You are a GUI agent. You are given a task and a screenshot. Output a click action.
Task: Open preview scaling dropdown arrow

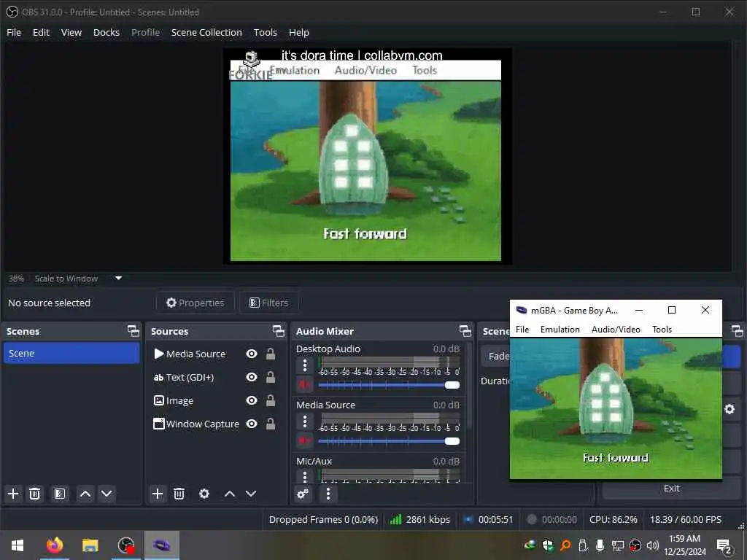pyautogui.click(x=119, y=278)
